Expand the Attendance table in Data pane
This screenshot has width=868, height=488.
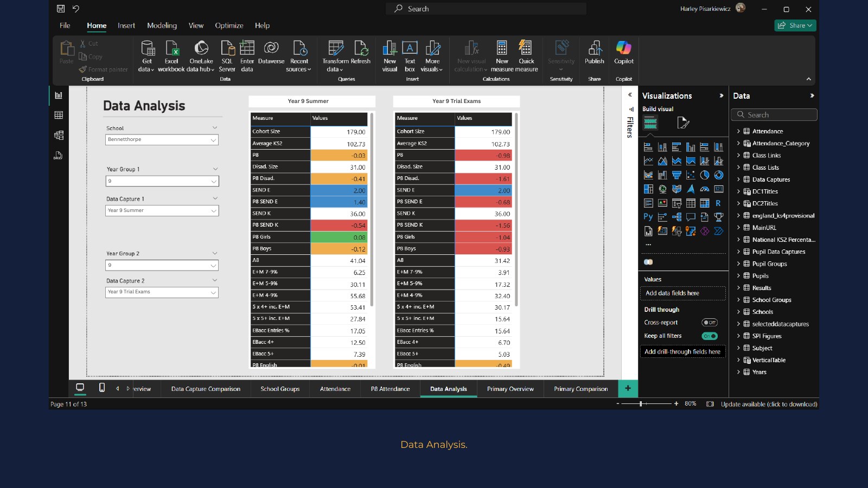coord(738,131)
